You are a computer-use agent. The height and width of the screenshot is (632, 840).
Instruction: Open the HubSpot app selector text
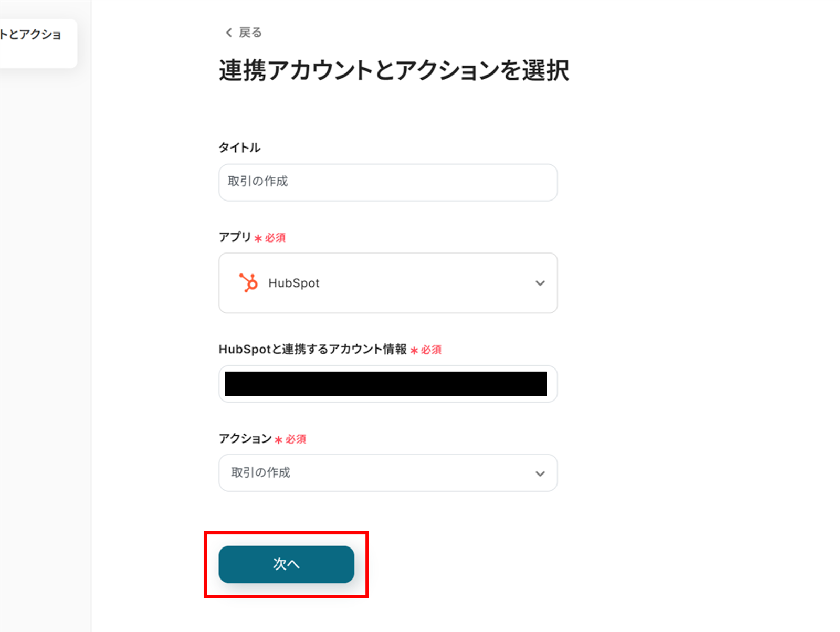coord(293,283)
